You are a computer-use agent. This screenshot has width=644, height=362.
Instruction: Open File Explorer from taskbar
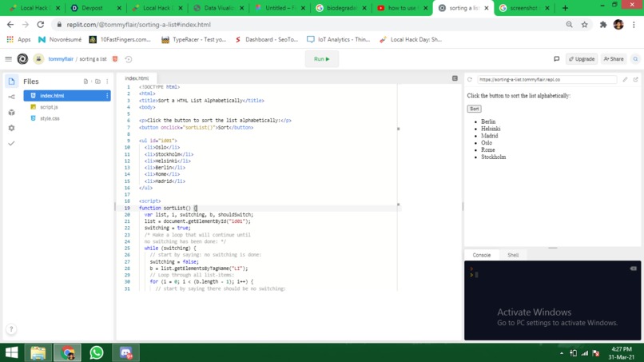[38, 352]
